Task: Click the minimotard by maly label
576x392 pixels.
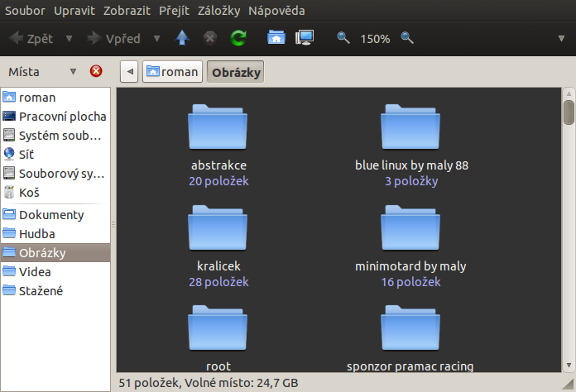Action: click(410, 266)
